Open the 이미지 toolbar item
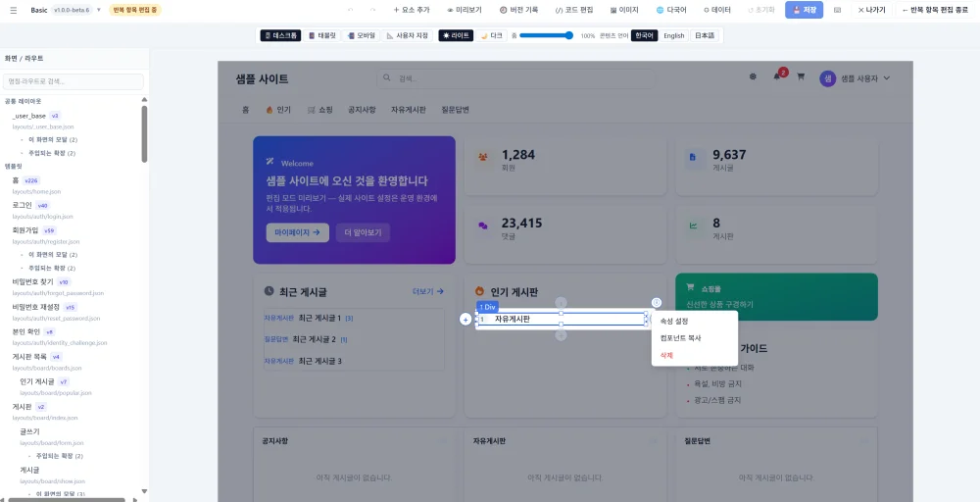Image resolution: width=980 pixels, height=502 pixels. (623, 10)
